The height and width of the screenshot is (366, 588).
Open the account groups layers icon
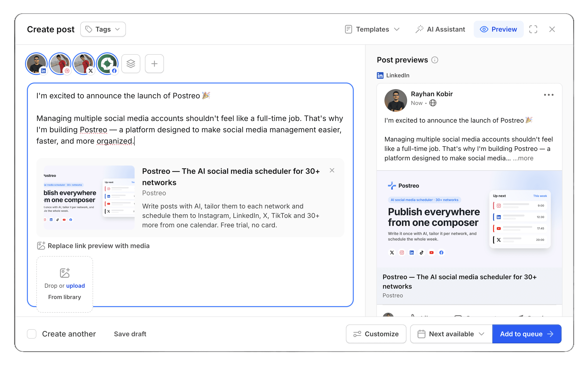pyautogui.click(x=131, y=64)
